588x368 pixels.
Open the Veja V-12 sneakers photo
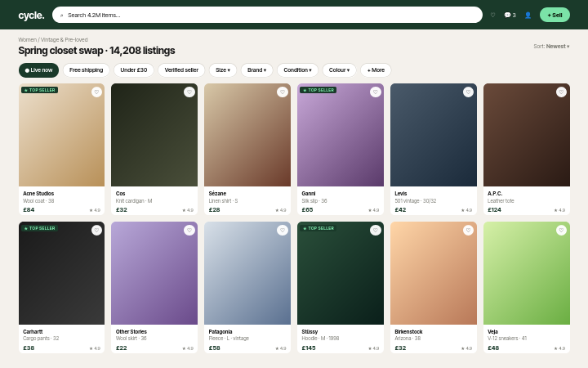[x=527, y=273]
